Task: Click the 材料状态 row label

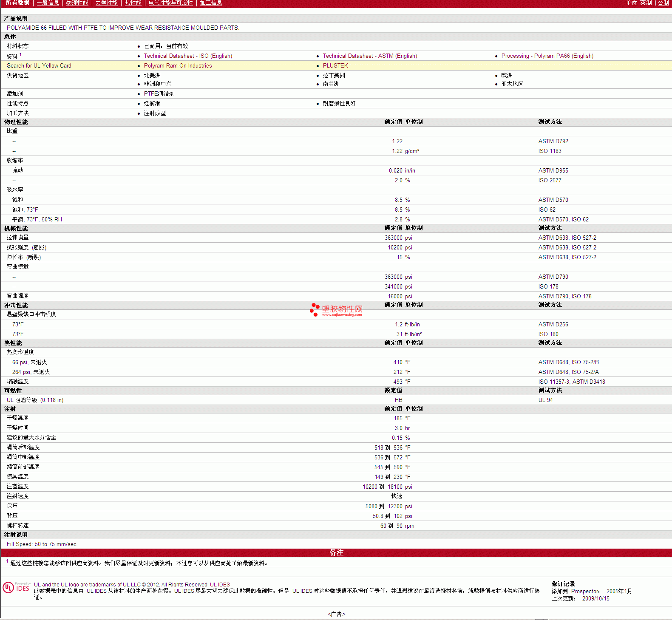Action: [x=17, y=46]
